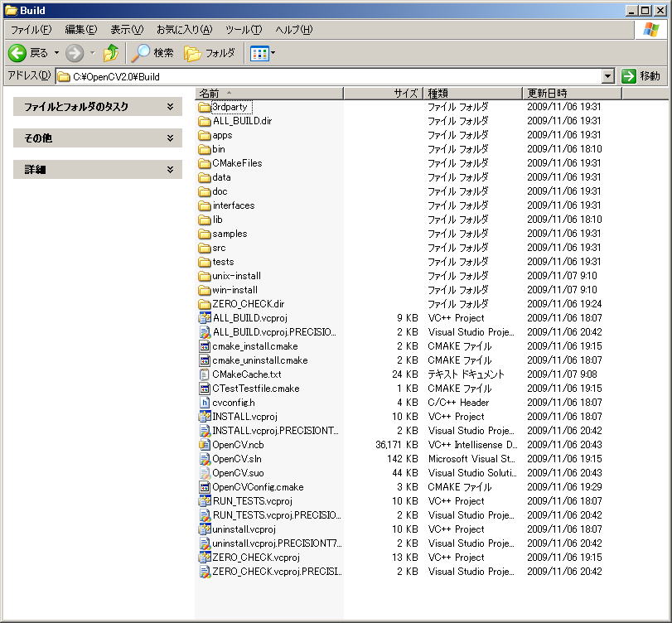Open the お気に入り(A) menu

pos(184,30)
